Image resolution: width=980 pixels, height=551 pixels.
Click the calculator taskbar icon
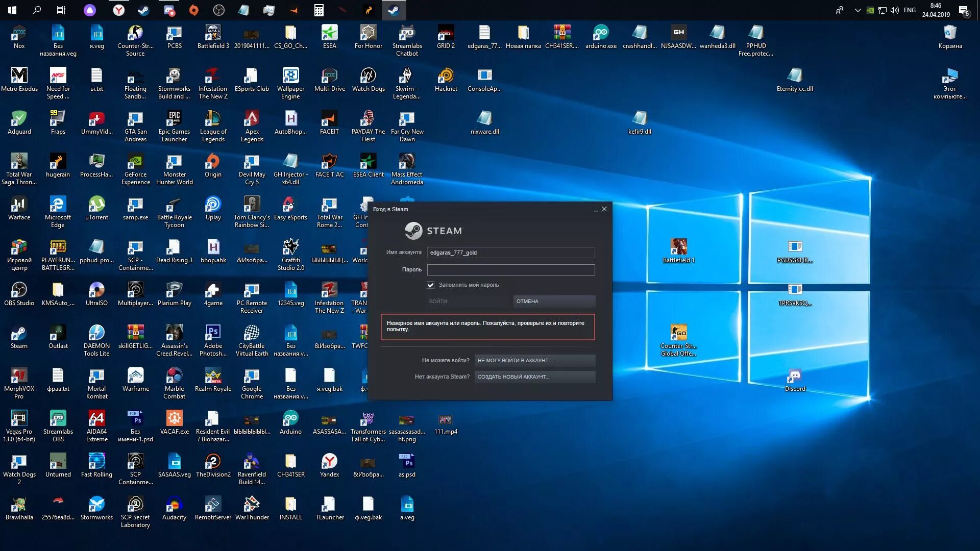[318, 10]
